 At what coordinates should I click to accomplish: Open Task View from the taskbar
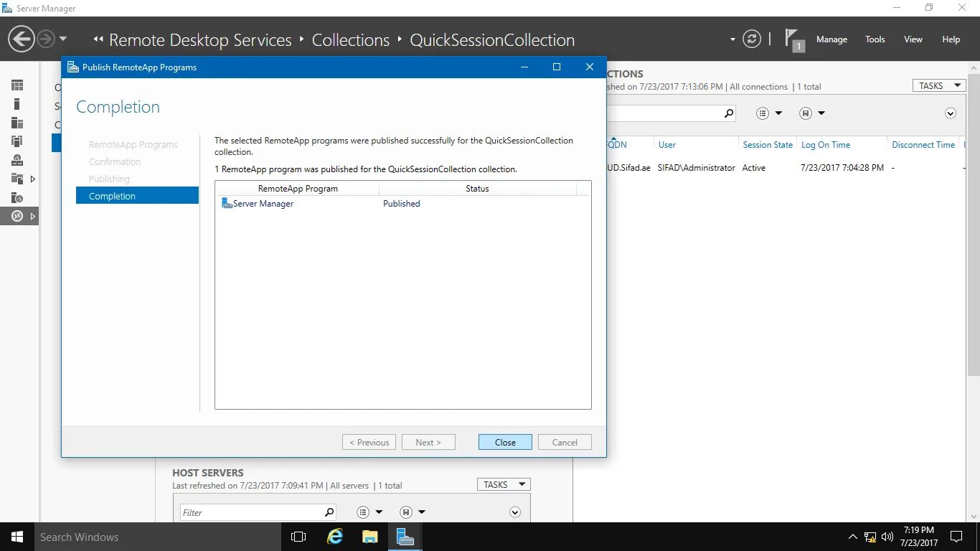298,537
